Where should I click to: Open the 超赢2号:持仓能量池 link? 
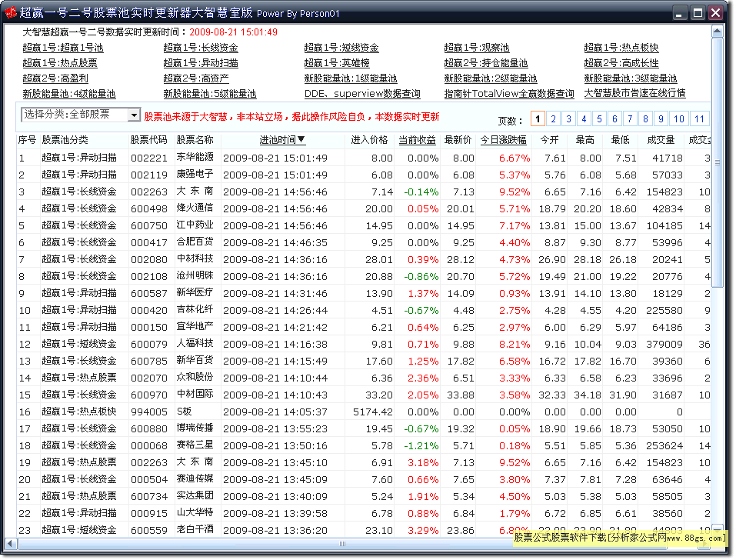coord(486,63)
